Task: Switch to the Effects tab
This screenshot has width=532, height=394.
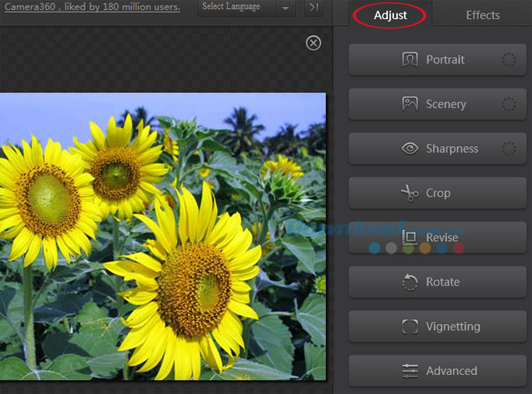Action: 482,15
